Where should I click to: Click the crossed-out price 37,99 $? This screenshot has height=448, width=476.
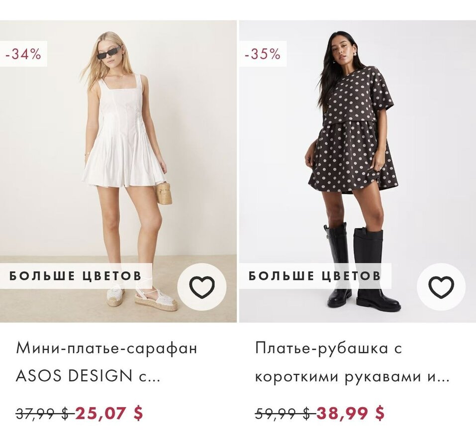pyautogui.click(x=42, y=413)
